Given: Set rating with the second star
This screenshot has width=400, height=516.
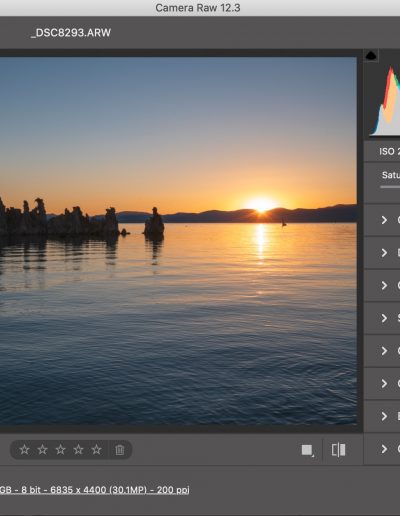Looking at the screenshot, I should (42, 450).
